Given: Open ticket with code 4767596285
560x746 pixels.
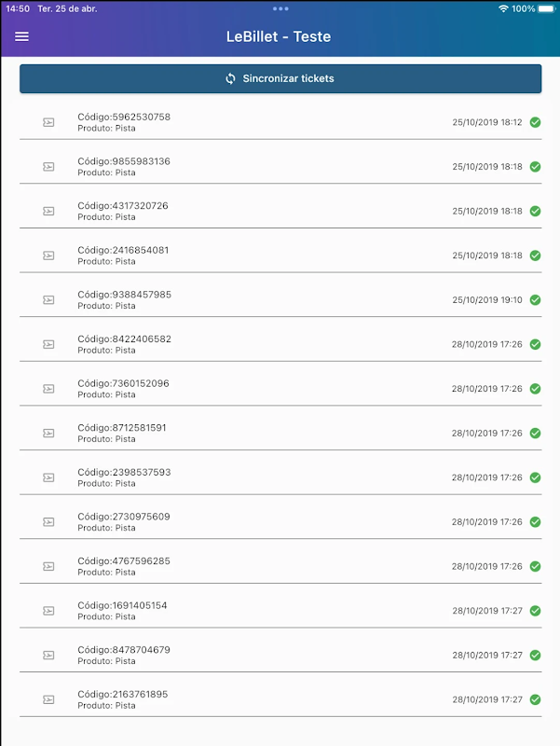Looking at the screenshot, I should [280, 566].
